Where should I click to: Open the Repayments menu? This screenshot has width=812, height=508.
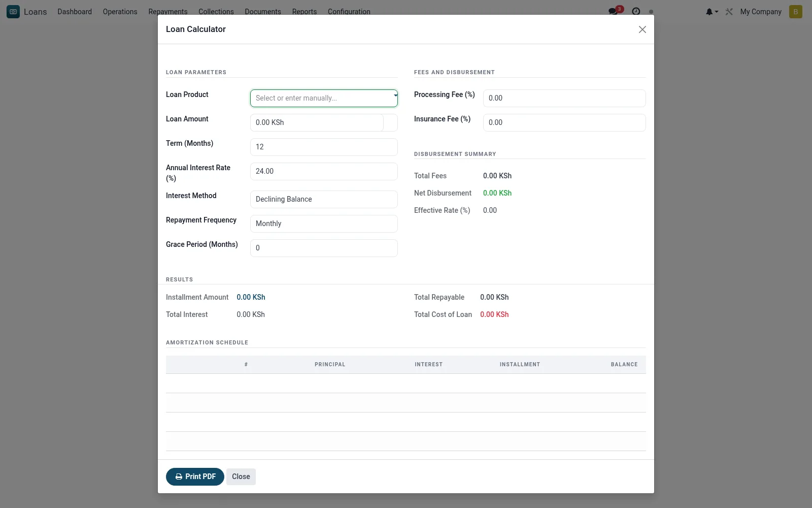coord(168,11)
